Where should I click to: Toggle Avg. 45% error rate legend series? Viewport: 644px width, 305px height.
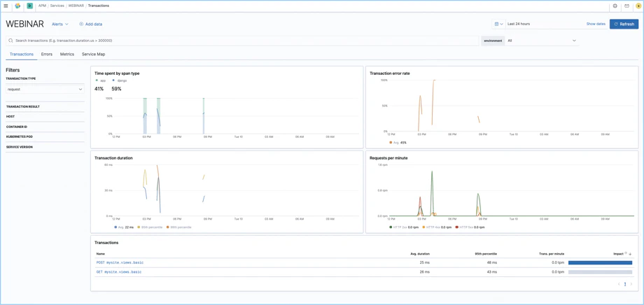[398, 143]
